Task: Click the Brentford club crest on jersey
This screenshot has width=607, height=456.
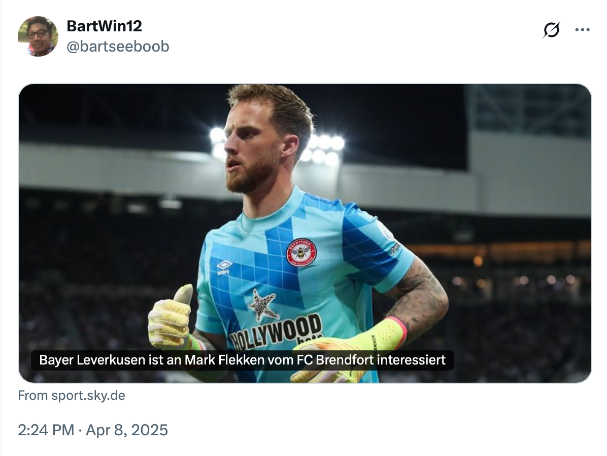Action: click(x=302, y=253)
